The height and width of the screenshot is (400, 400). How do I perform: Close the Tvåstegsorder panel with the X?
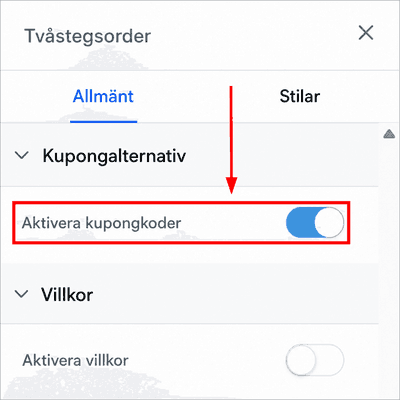(x=366, y=33)
